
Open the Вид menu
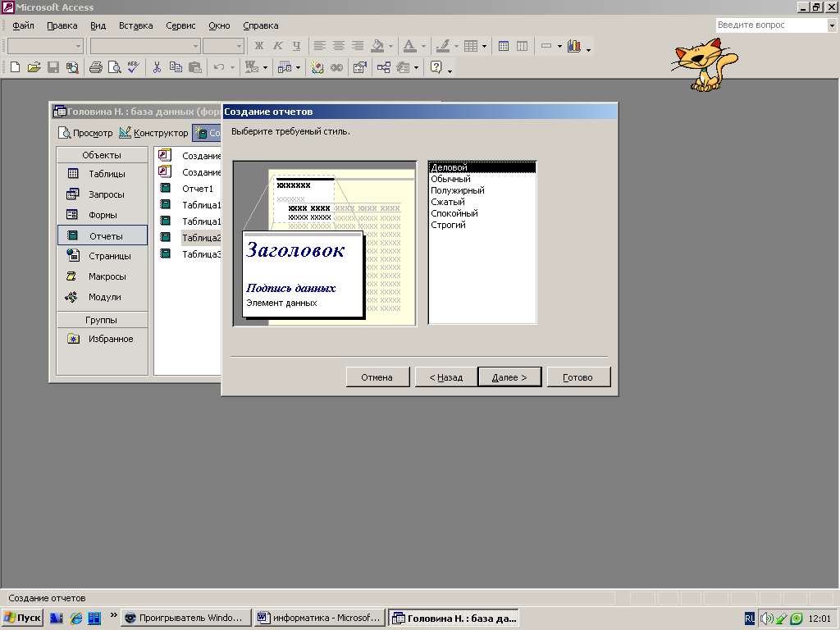coord(98,25)
